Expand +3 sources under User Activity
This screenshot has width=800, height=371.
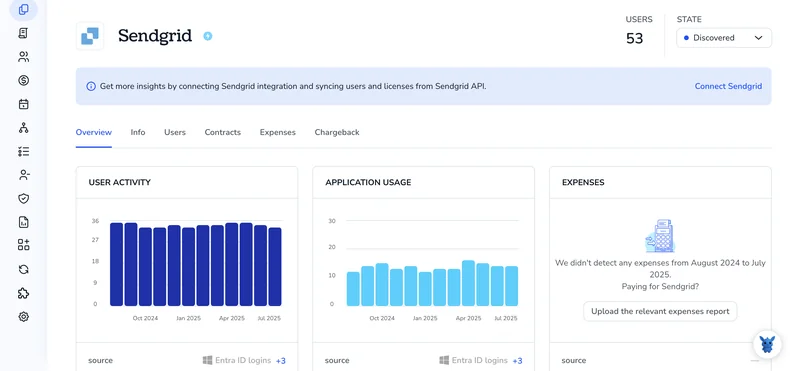click(281, 361)
